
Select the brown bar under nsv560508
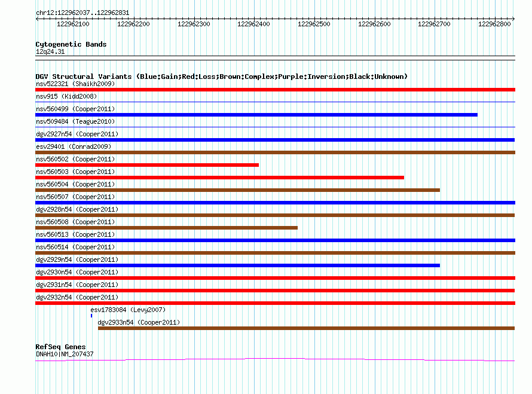(x=167, y=228)
